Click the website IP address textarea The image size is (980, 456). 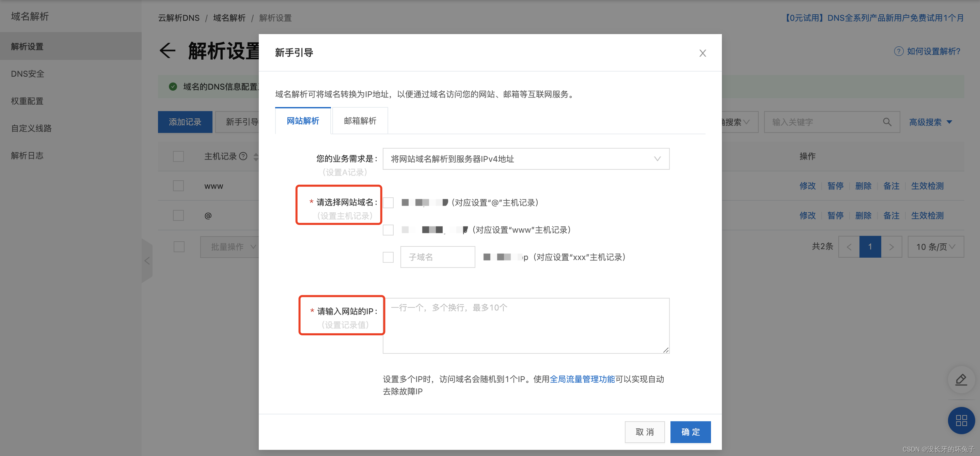click(x=526, y=325)
